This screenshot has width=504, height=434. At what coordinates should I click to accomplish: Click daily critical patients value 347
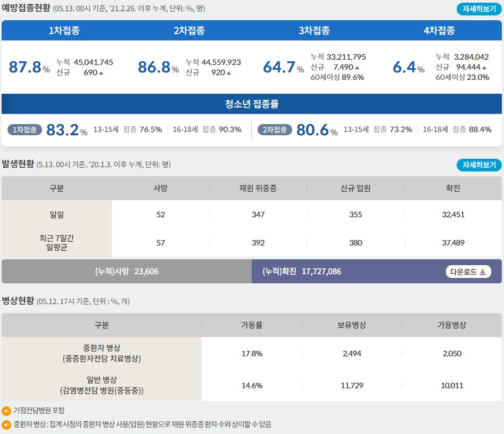point(258,215)
